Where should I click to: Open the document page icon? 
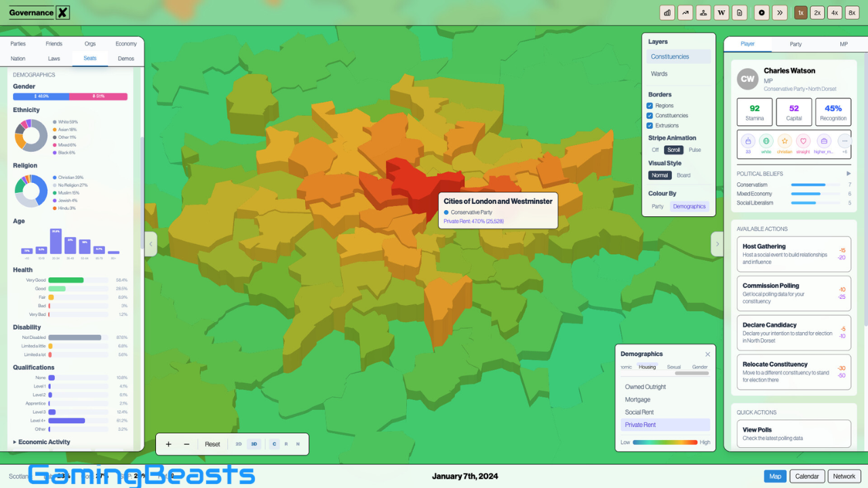pyautogui.click(x=740, y=12)
